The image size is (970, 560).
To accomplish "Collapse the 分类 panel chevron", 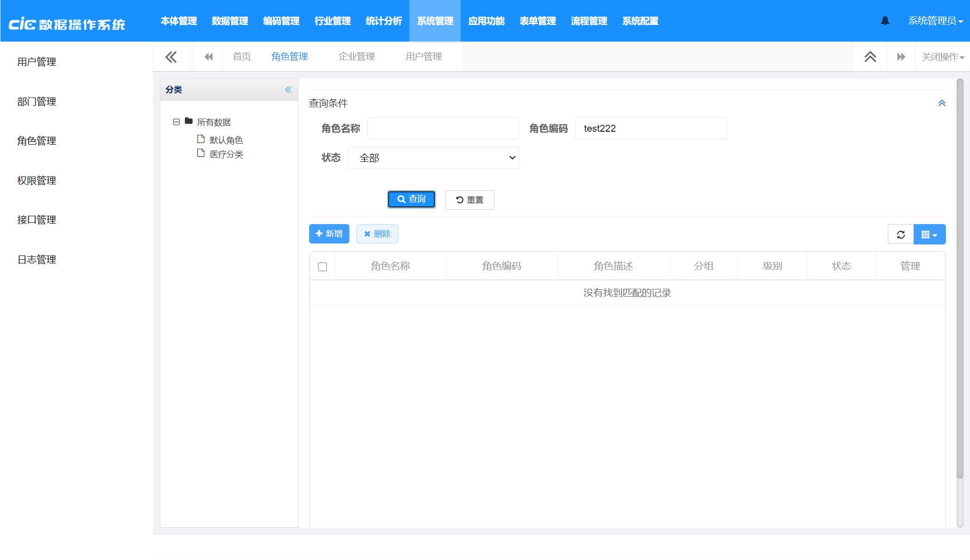I will point(288,90).
